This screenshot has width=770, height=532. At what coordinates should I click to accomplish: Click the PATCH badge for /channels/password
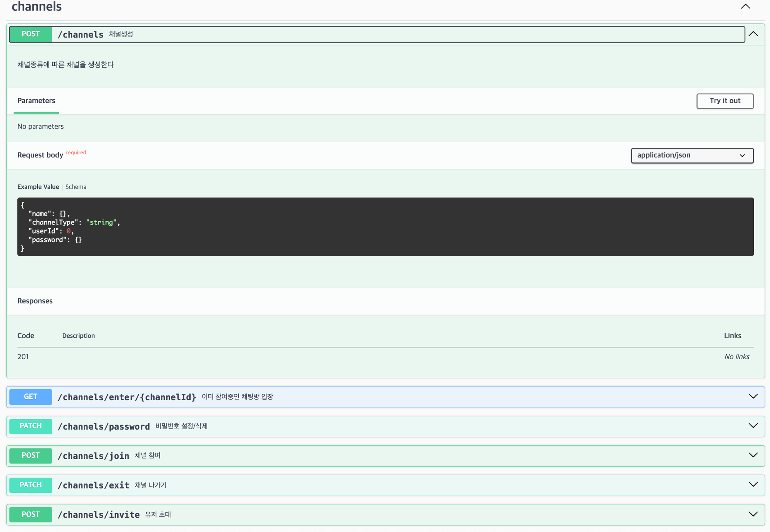click(x=30, y=426)
